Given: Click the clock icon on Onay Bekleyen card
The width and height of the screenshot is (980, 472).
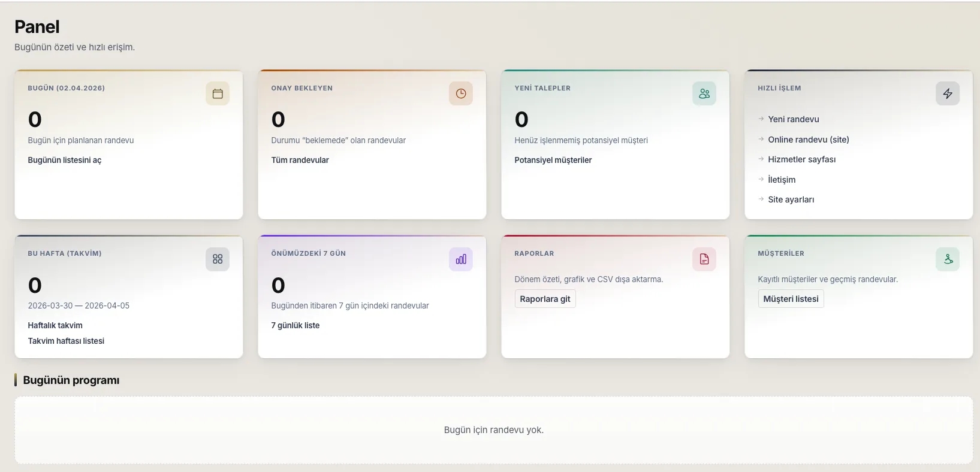Looking at the screenshot, I should pos(461,93).
